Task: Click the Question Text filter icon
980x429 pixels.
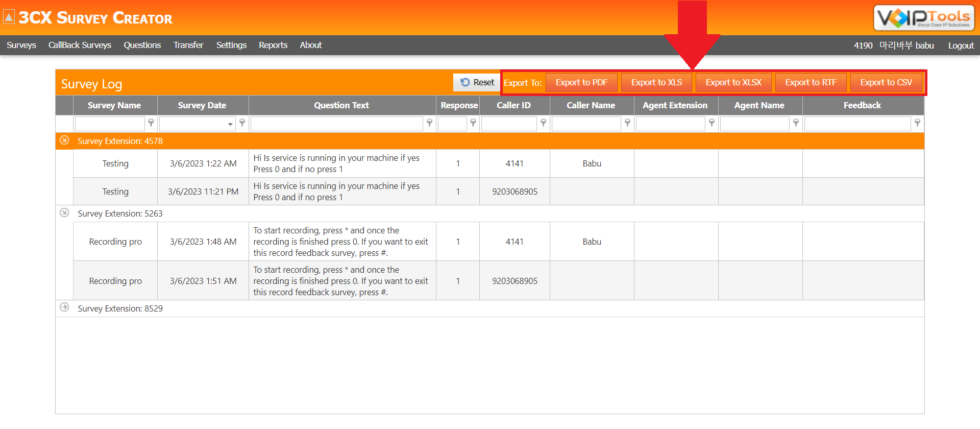Action: 430,123
